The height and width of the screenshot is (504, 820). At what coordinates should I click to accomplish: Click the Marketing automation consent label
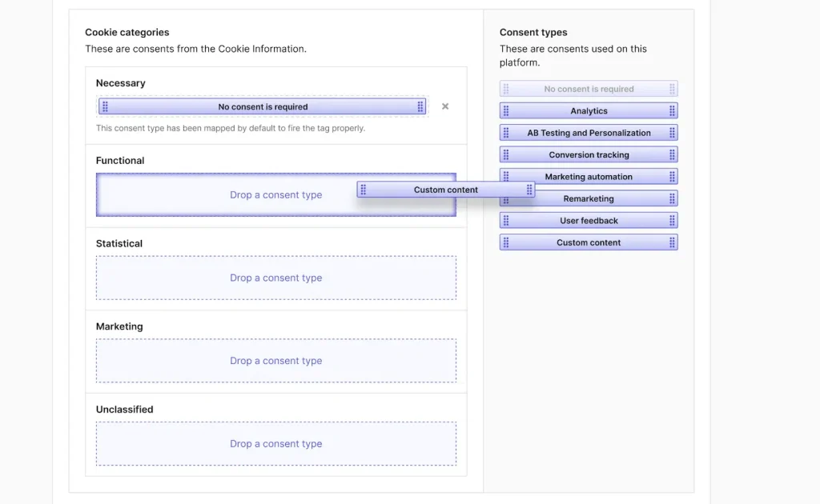click(x=589, y=177)
